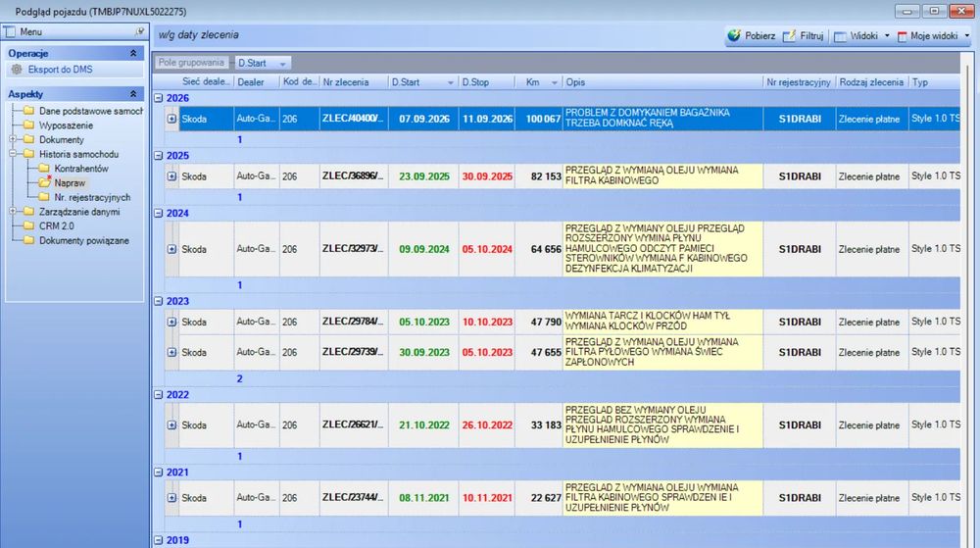Collapse the 2021 group

159,473
